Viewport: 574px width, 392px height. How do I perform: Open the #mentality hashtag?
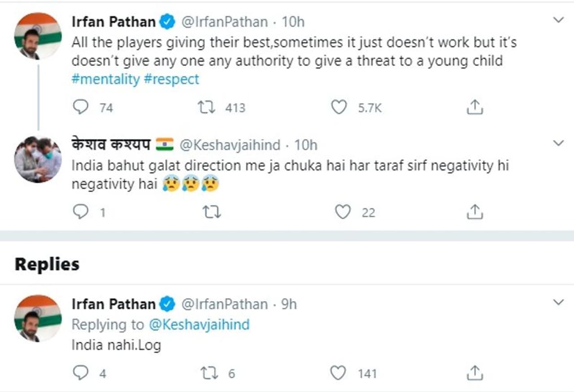point(106,79)
